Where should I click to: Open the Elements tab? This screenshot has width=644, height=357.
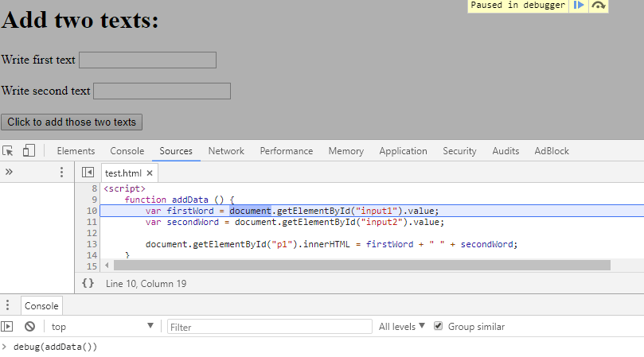pos(76,151)
